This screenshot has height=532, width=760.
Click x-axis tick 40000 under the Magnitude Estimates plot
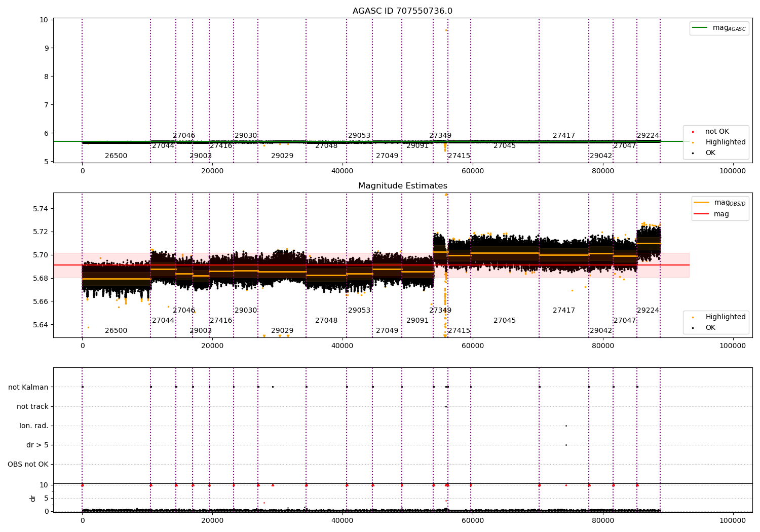coord(343,346)
